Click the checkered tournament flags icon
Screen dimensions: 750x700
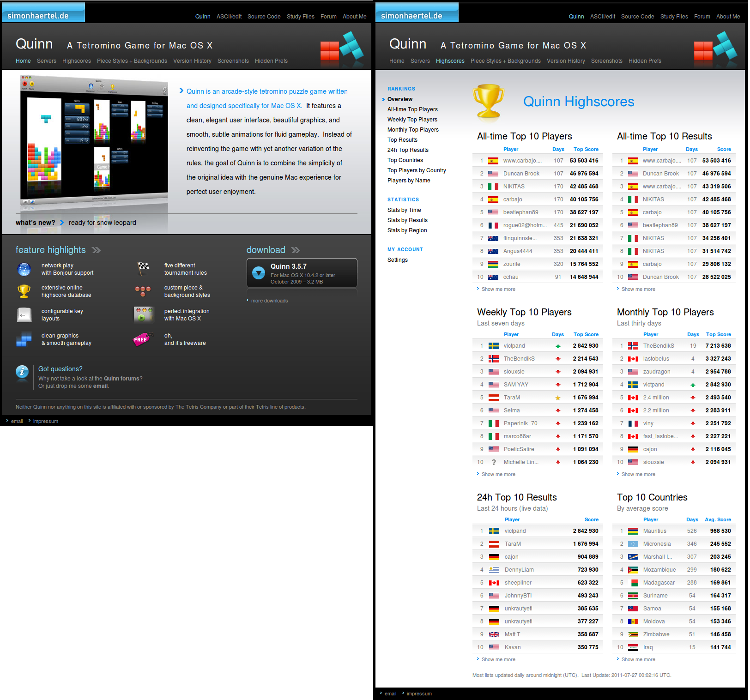point(144,269)
